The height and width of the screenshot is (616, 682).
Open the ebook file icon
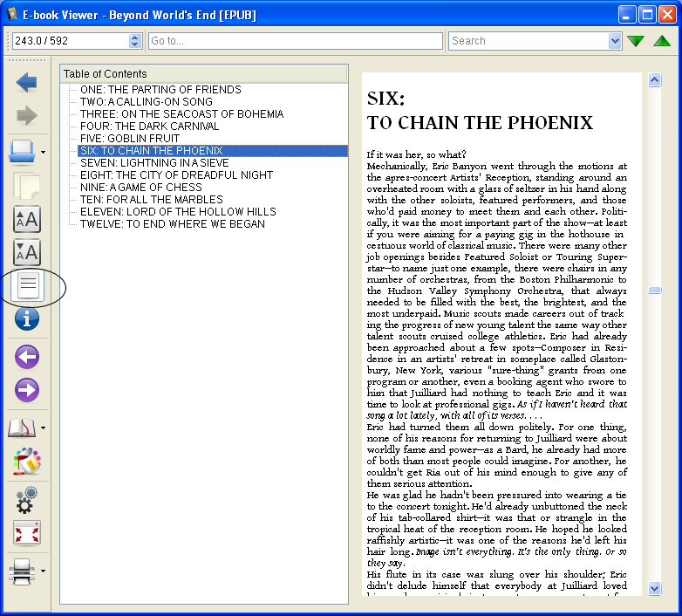point(22,152)
